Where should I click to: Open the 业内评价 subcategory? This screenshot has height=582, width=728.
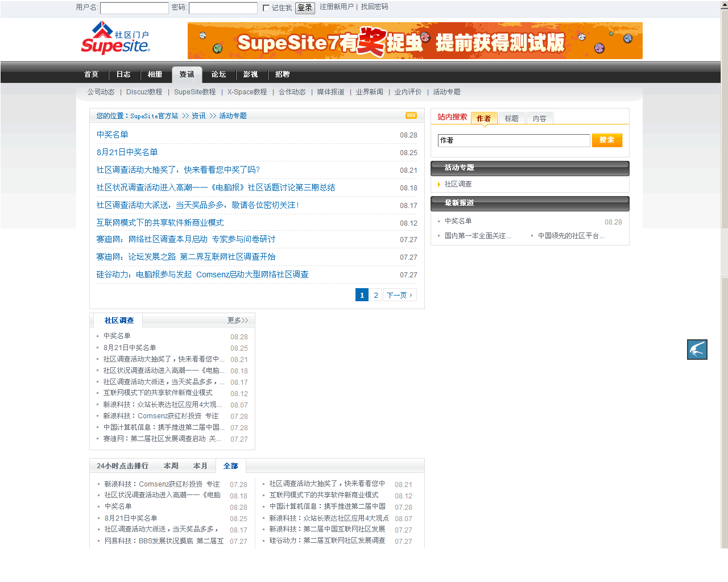(408, 92)
